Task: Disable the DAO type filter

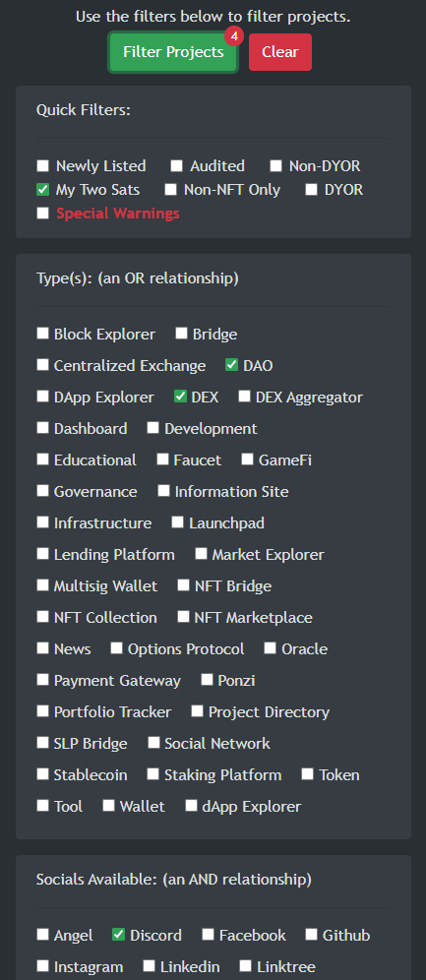Action: pos(232,365)
